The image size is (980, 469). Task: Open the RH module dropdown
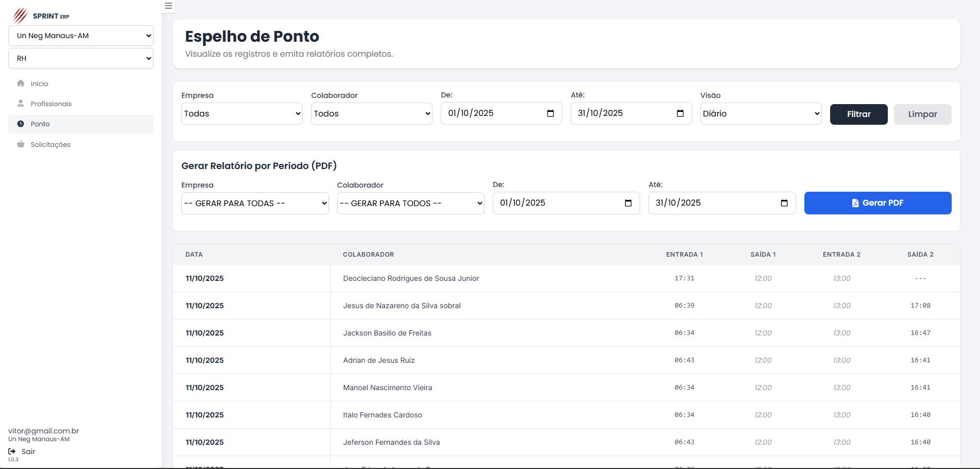[81, 58]
